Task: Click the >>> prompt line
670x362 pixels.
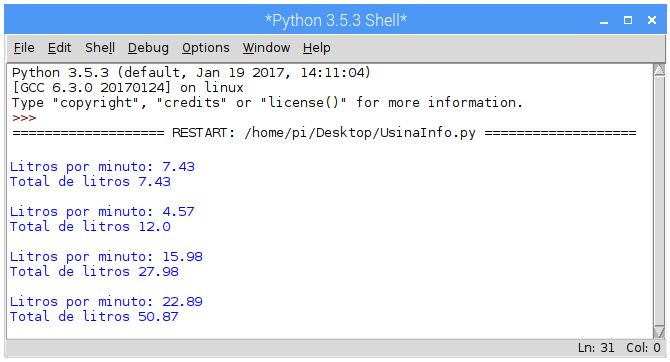Action: tap(24, 118)
